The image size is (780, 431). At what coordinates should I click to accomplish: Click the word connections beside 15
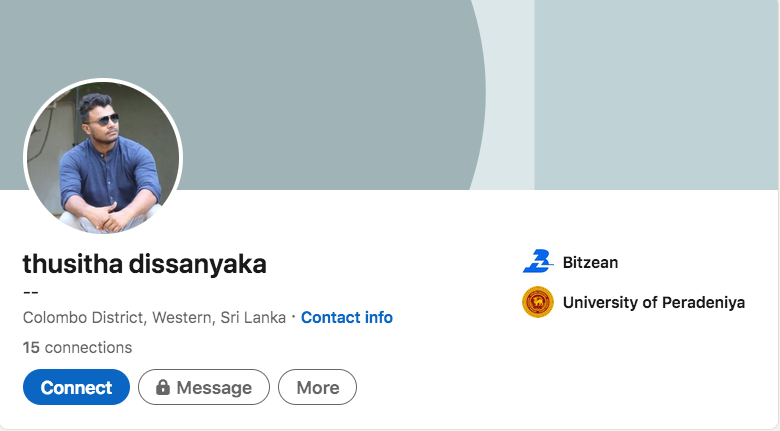click(x=89, y=347)
